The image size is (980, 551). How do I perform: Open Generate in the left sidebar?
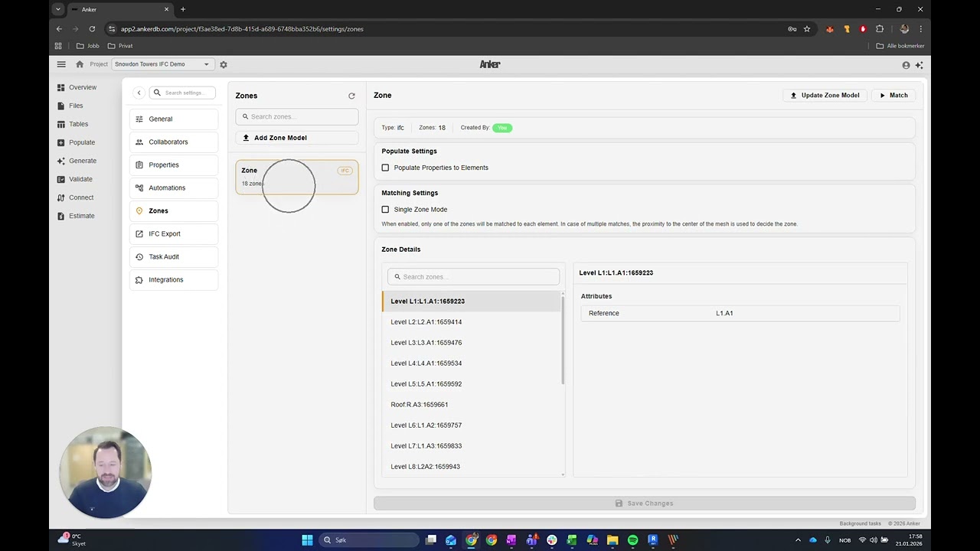[x=77, y=161]
